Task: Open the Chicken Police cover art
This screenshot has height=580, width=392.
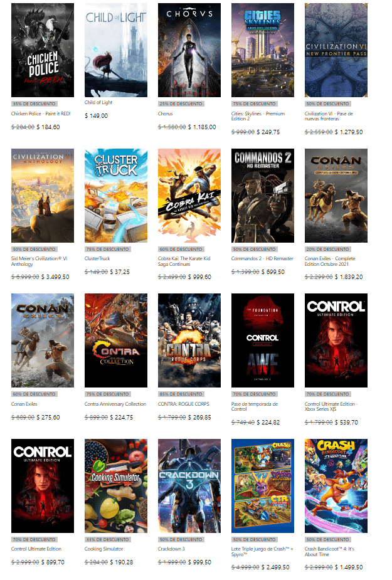Action: (43, 50)
